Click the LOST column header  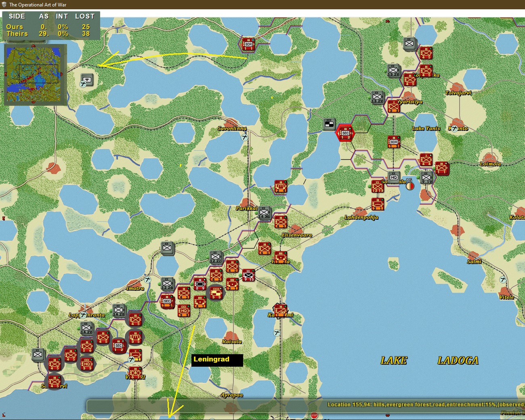point(85,16)
